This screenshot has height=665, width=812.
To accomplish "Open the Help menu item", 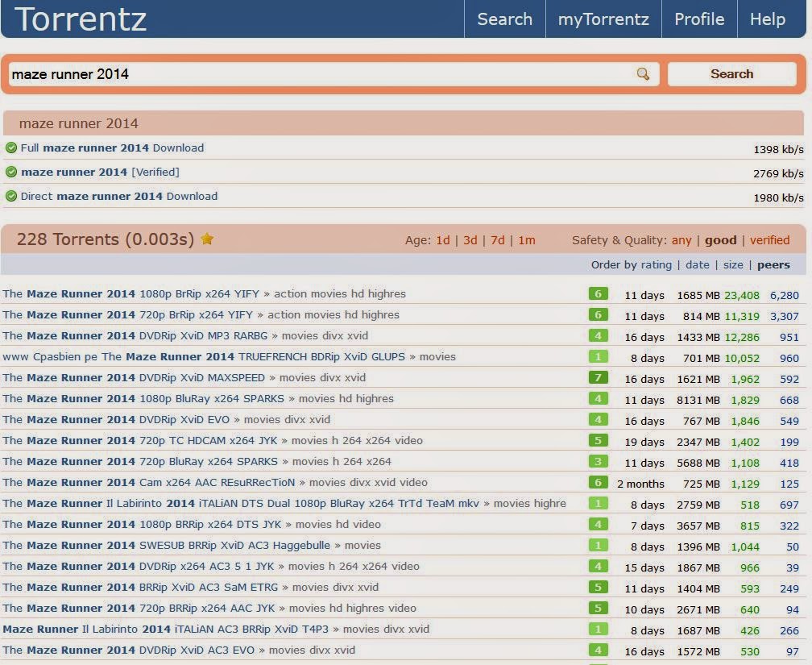I will point(768,19).
